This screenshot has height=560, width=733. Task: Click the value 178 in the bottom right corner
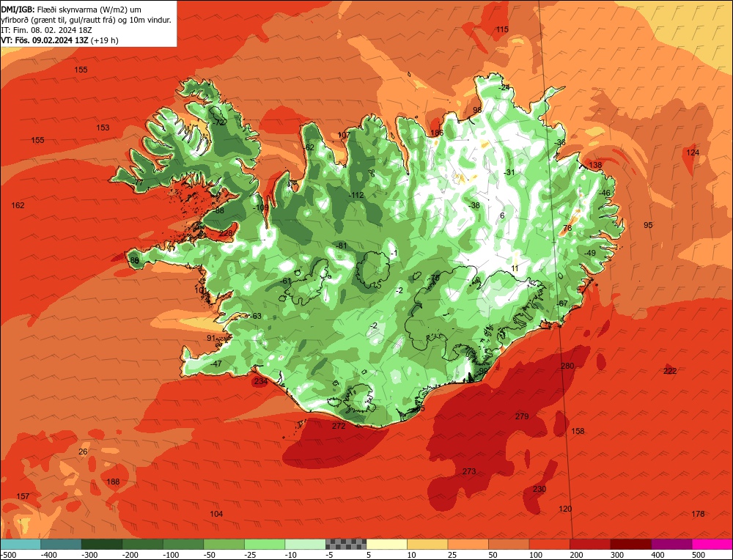(x=698, y=514)
